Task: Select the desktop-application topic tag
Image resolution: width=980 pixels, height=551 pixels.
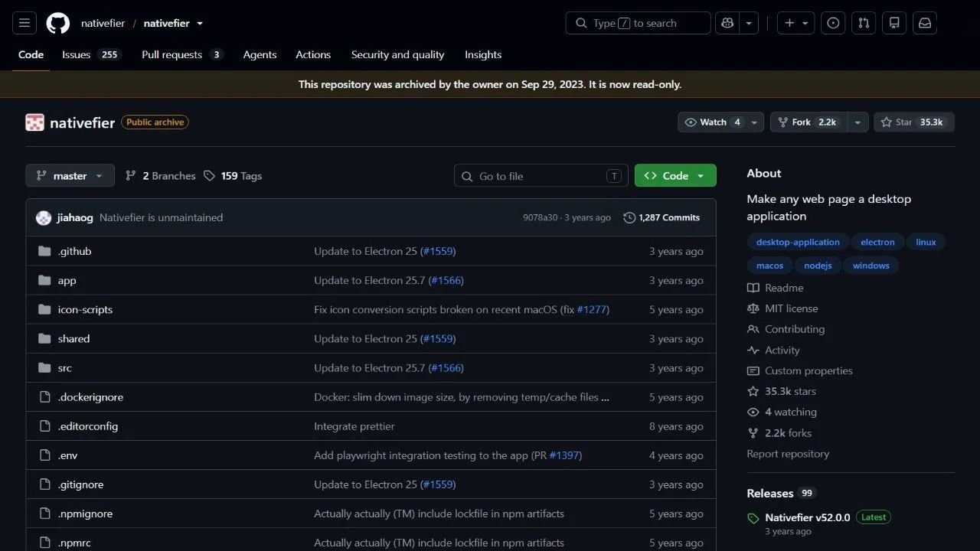Action: [798, 243]
